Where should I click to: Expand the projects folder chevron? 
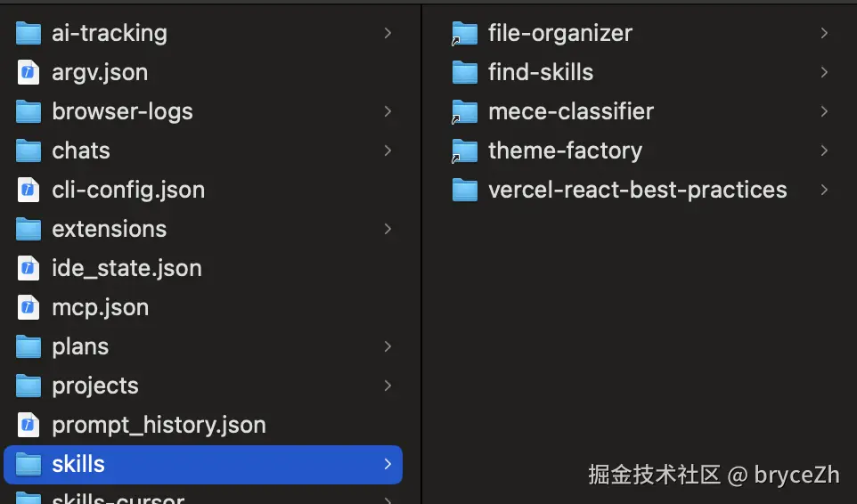click(x=388, y=386)
